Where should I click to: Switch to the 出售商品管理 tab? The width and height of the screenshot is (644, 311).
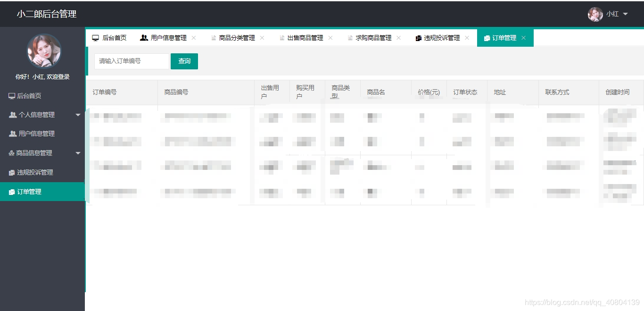pos(305,38)
